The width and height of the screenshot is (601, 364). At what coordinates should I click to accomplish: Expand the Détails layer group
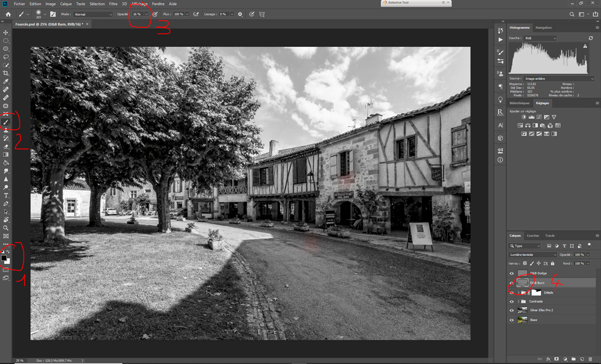click(x=519, y=293)
